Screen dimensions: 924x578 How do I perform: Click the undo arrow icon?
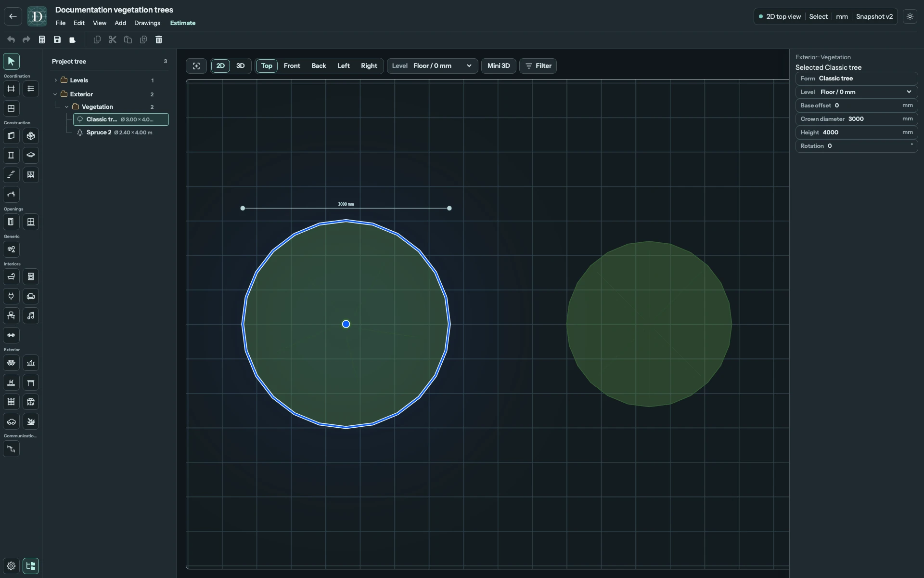click(x=11, y=39)
